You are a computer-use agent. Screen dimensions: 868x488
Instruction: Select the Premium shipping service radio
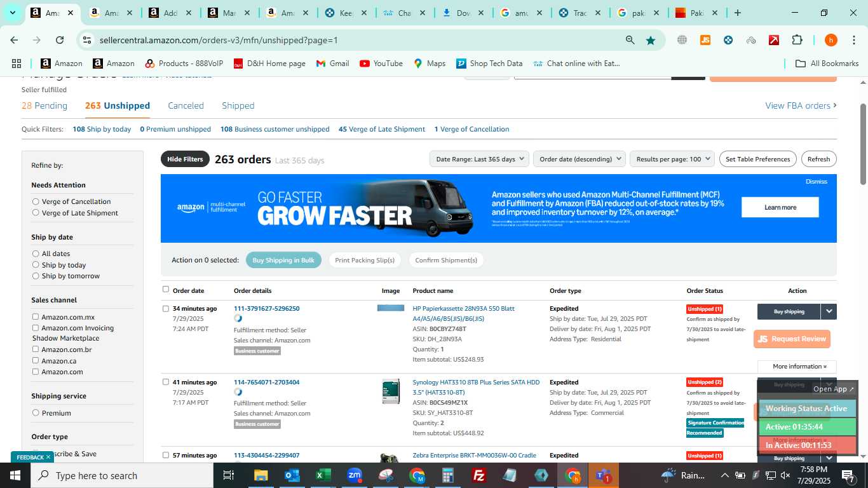[x=36, y=413]
